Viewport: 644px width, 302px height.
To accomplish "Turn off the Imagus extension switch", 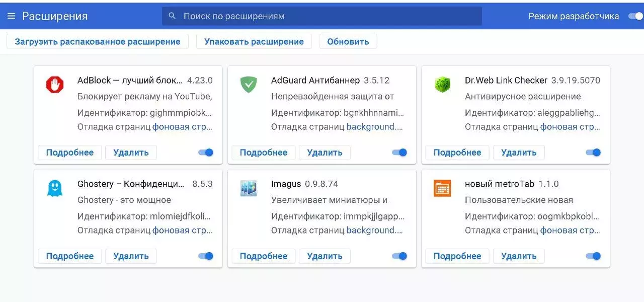I will tap(399, 256).
